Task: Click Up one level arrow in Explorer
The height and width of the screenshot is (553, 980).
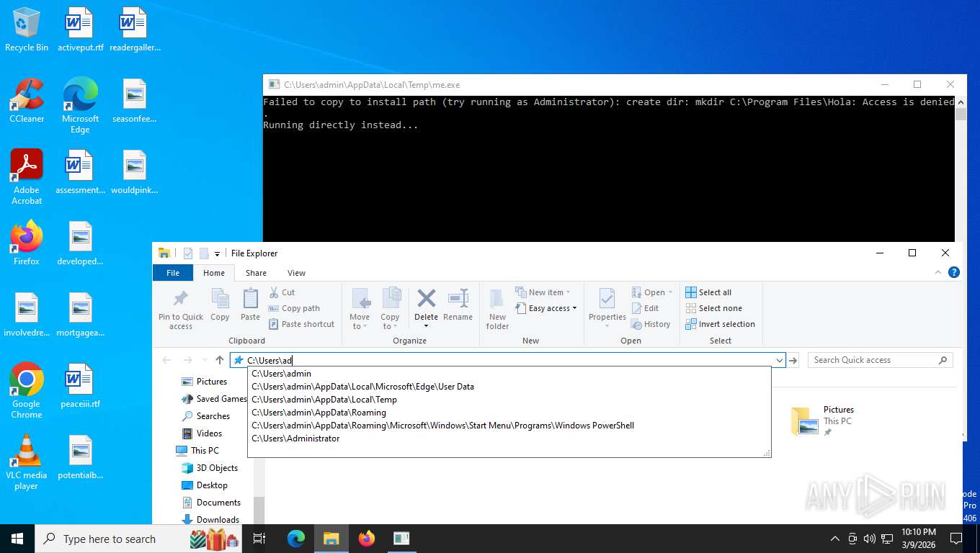Action: (220, 360)
